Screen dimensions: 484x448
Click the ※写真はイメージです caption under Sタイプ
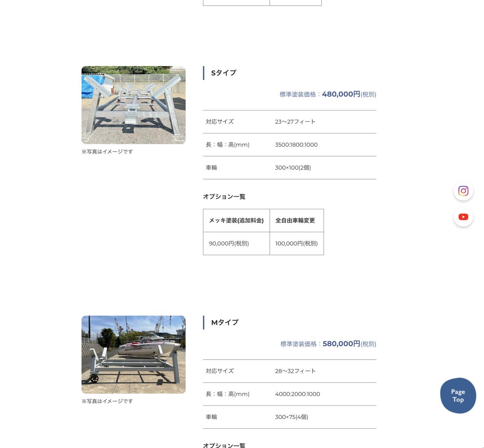[x=107, y=152]
